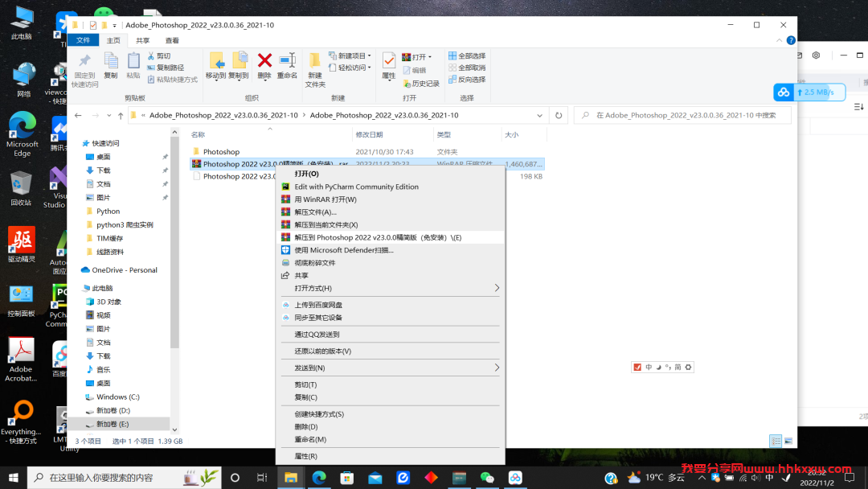The width and height of the screenshot is (868, 489).
Task: Open recent locations dropdown arrow
Action: click(x=108, y=115)
